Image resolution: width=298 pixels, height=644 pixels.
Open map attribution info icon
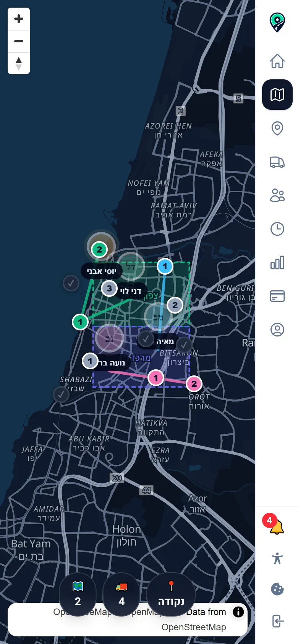pos(238,612)
